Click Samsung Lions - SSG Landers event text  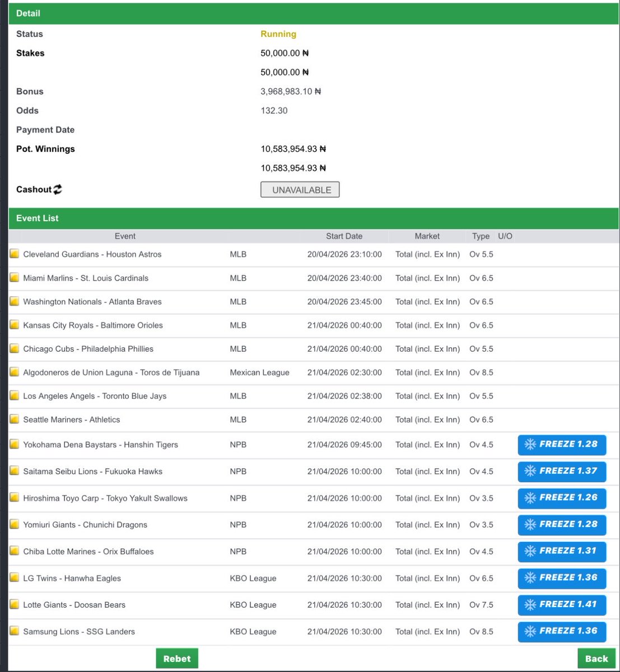[x=79, y=631]
